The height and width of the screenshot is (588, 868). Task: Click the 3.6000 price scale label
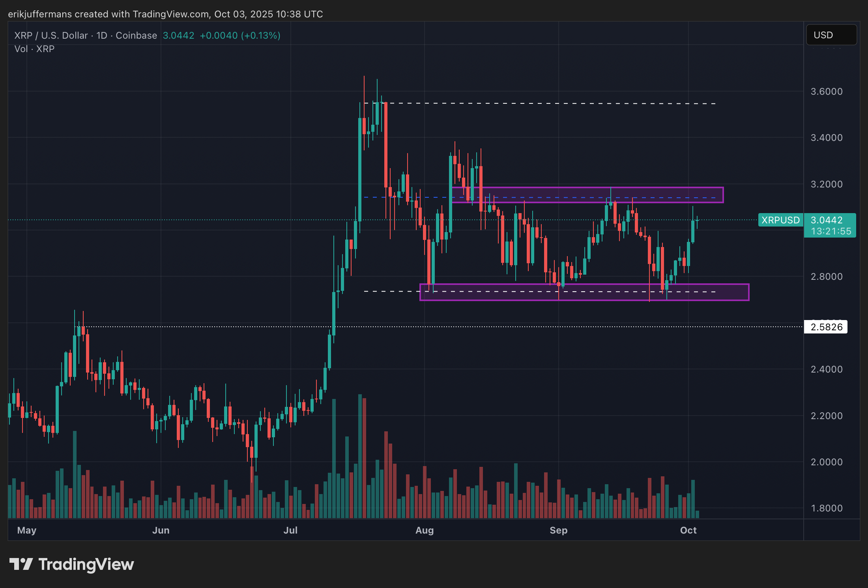826,92
